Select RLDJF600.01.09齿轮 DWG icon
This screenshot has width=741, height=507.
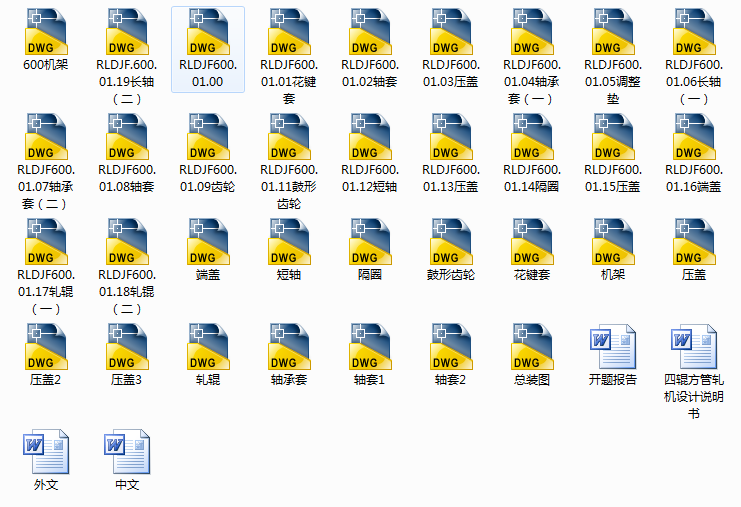(x=208, y=137)
